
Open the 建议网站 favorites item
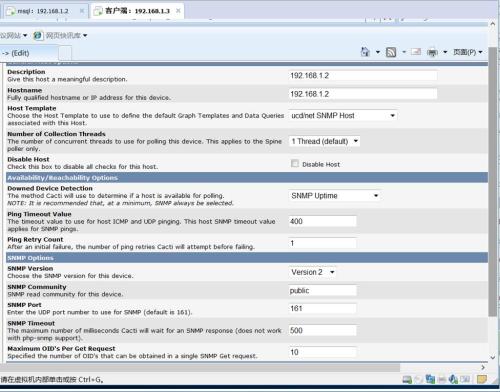13,35
